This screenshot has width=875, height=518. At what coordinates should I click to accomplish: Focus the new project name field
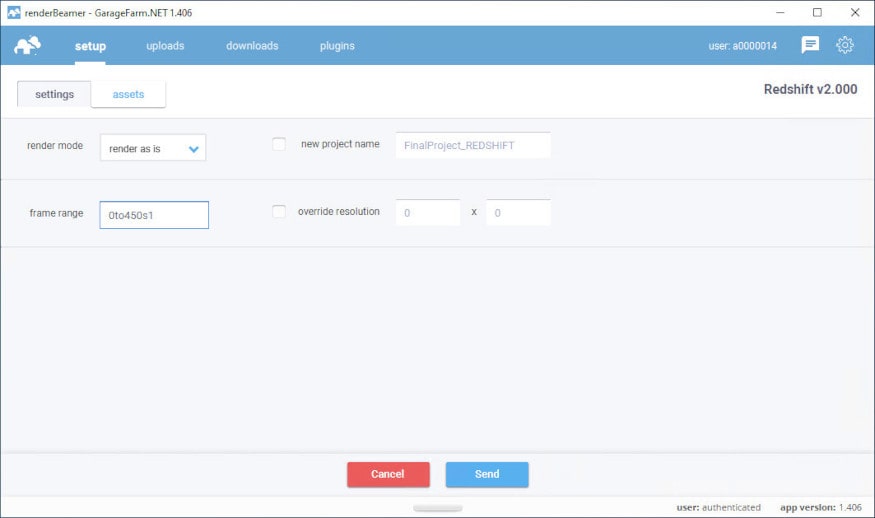point(473,145)
